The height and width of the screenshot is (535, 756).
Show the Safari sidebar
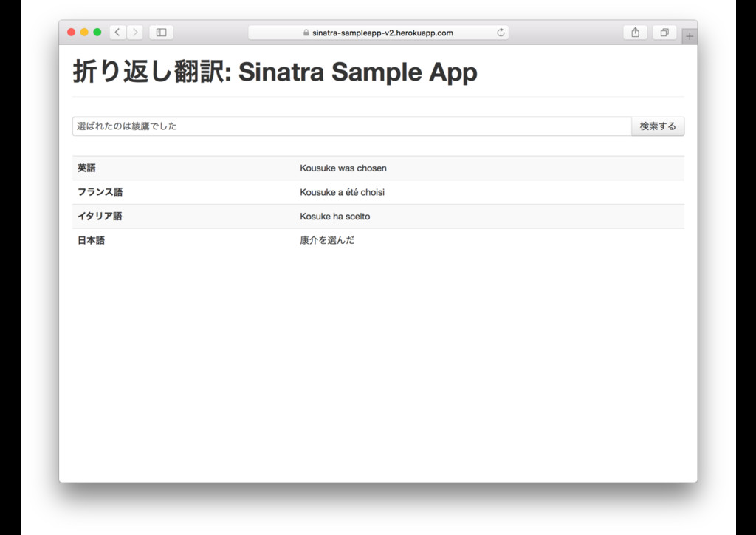coord(162,33)
